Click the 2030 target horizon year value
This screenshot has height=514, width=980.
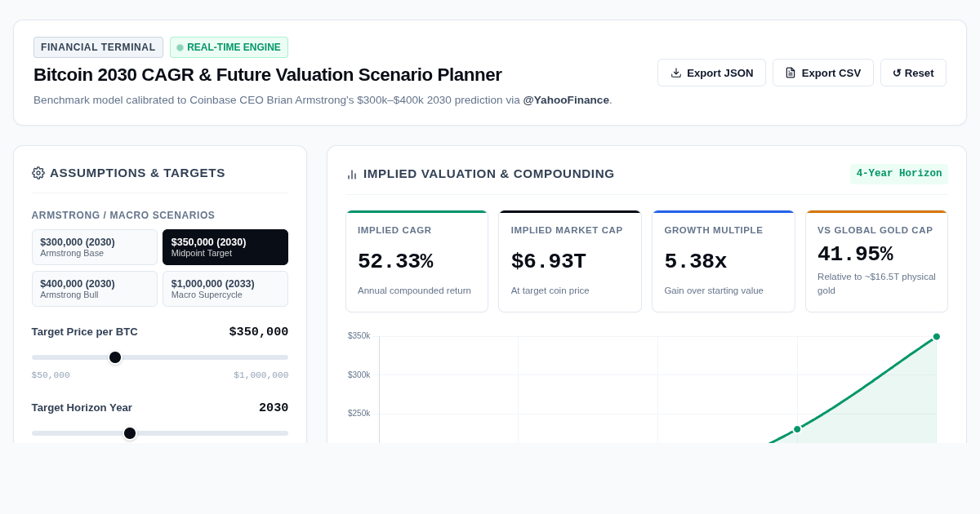(x=274, y=408)
